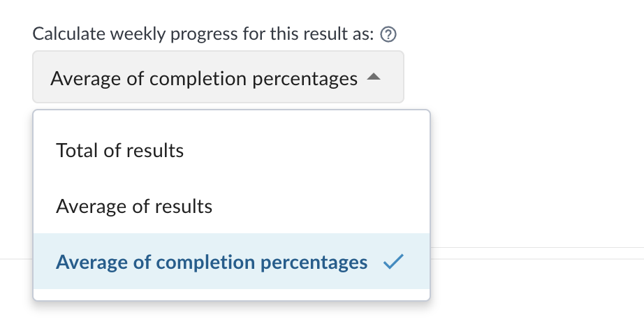Click the first entry in the options popup

click(232, 150)
